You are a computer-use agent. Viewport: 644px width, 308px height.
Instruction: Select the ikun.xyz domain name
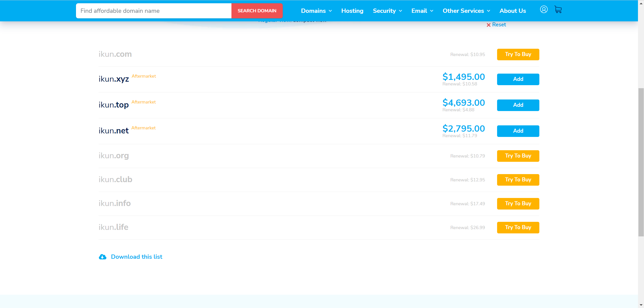coord(114,79)
